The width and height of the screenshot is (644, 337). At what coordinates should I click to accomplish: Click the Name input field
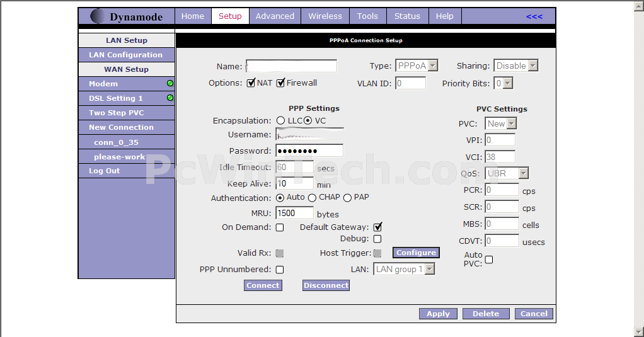tap(292, 66)
